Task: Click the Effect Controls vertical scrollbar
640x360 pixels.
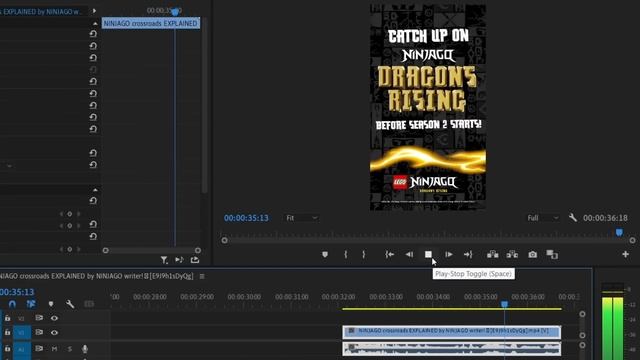Action: click(x=204, y=106)
